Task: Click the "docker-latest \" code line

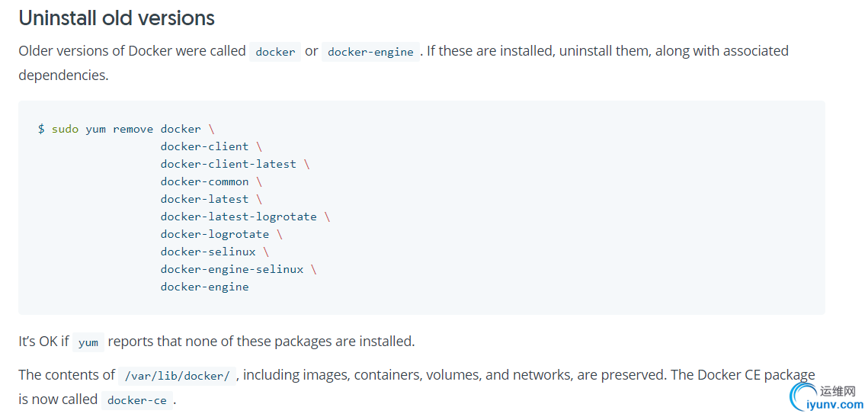Action: pyautogui.click(x=211, y=199)
